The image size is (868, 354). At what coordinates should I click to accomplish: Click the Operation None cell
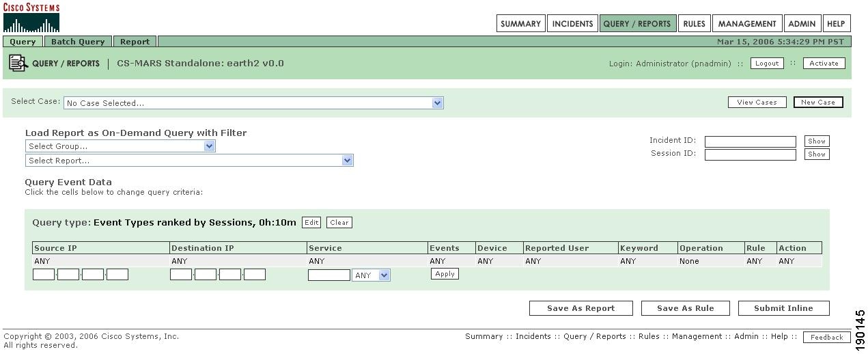coord(711,261)
